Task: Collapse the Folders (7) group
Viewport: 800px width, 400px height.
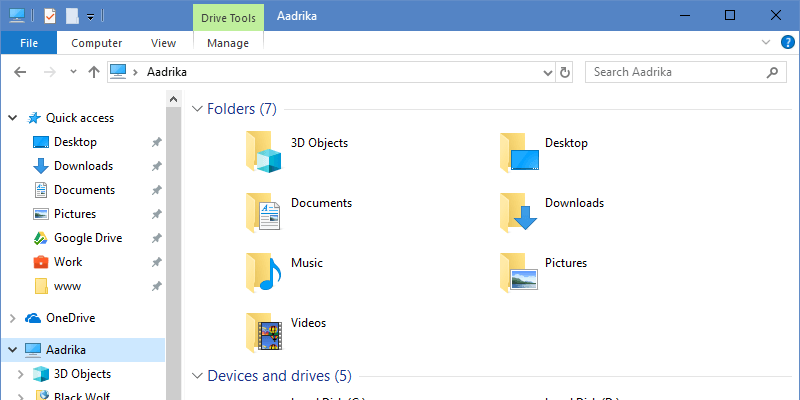Action: (x=195, y=109)
